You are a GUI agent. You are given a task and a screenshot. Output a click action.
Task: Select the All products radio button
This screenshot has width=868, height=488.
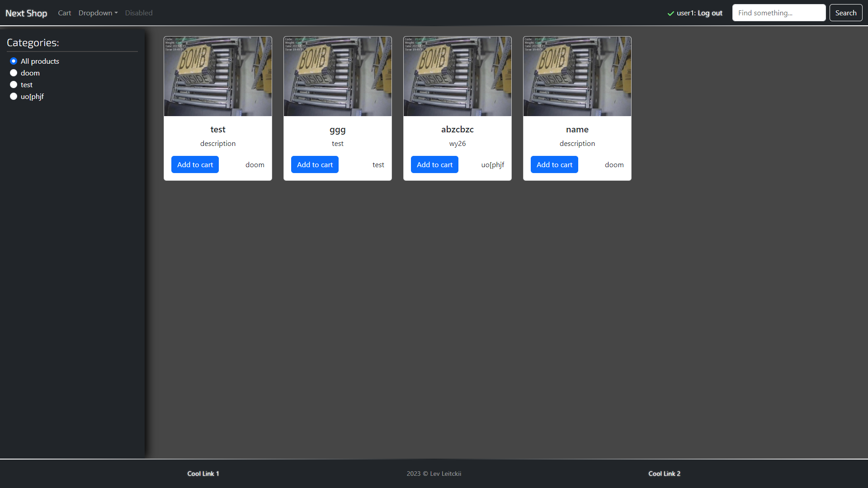tap(14, 61)
